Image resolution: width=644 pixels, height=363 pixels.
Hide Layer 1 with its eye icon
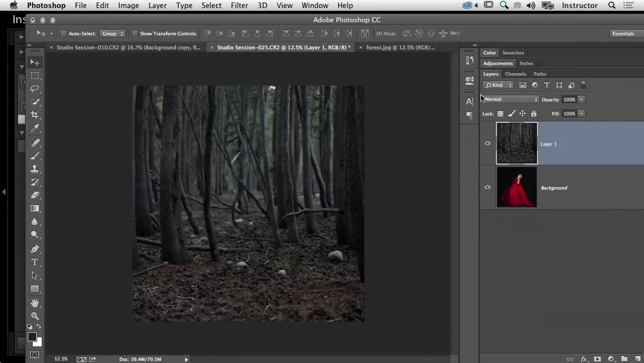click(487, 143)
